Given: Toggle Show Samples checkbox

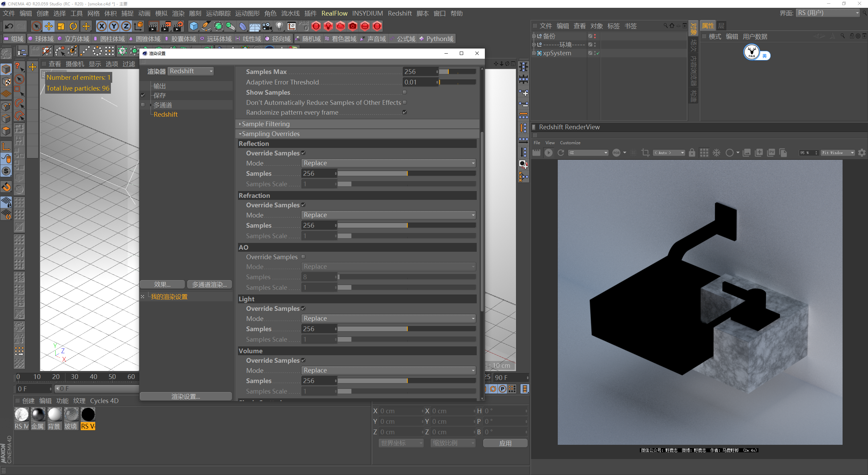Looking at the screenshot, I should (x=405, y=92).
